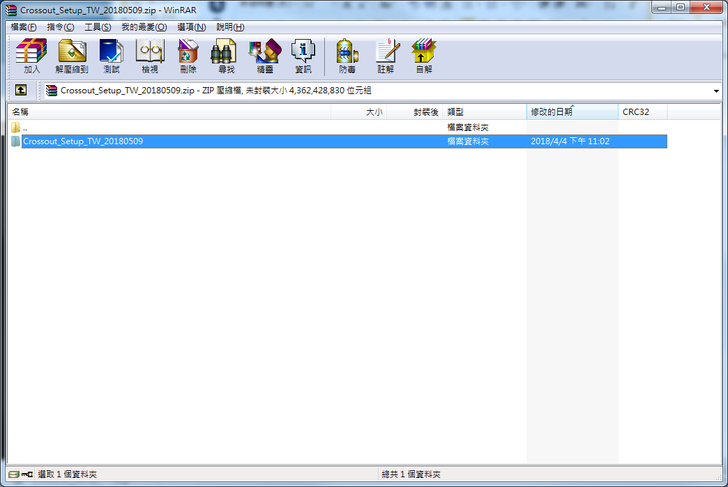728x487 pixels.
Task: Open the 檔案(F) menu
Action: tap(24, 27)
